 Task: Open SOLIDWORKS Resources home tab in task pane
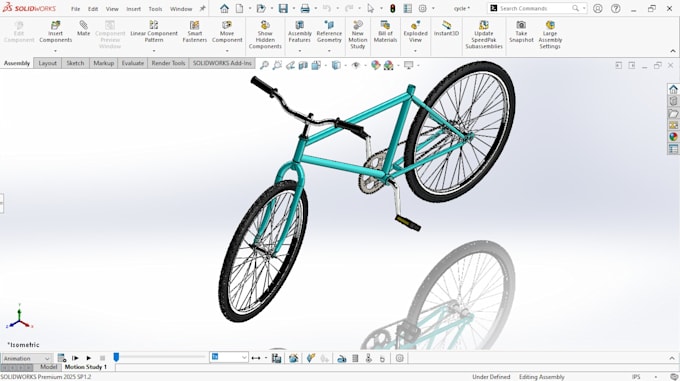pos(673,89)
